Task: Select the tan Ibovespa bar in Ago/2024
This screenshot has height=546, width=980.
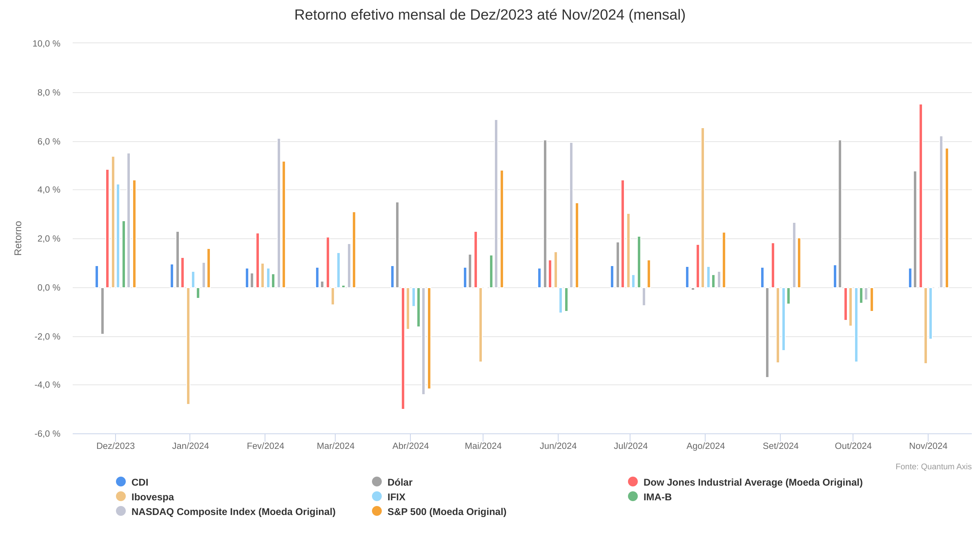Action: [x=703, y=208]
